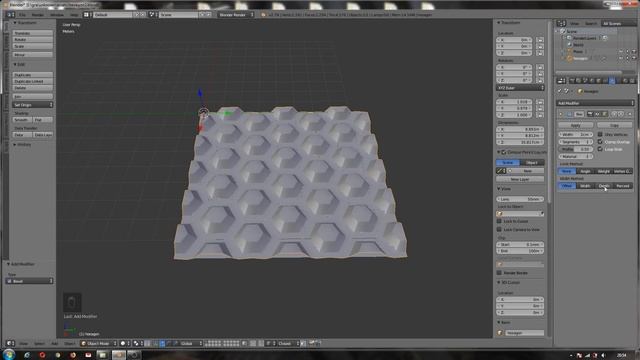
Task: Open the 3D View editor type selector at bottom left
Action: pyautogui.click(x=10, y=343)
